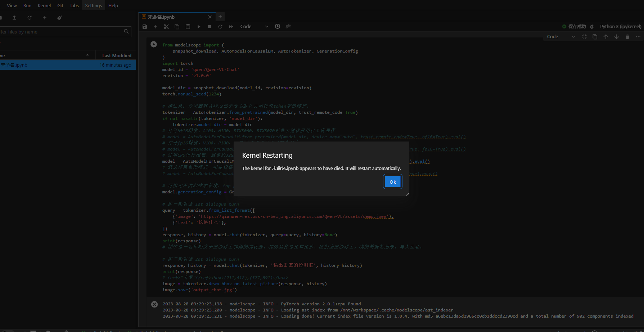The width and height of the screenshot is (644, 332).
Task: Run cell with the play button beside code
Action: pyautogui.click(x=154, y=44)
